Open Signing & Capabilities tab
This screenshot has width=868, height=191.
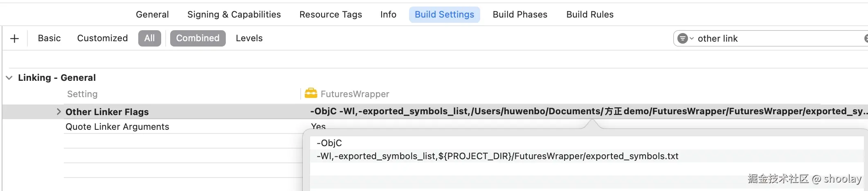(x=234, y=15)
